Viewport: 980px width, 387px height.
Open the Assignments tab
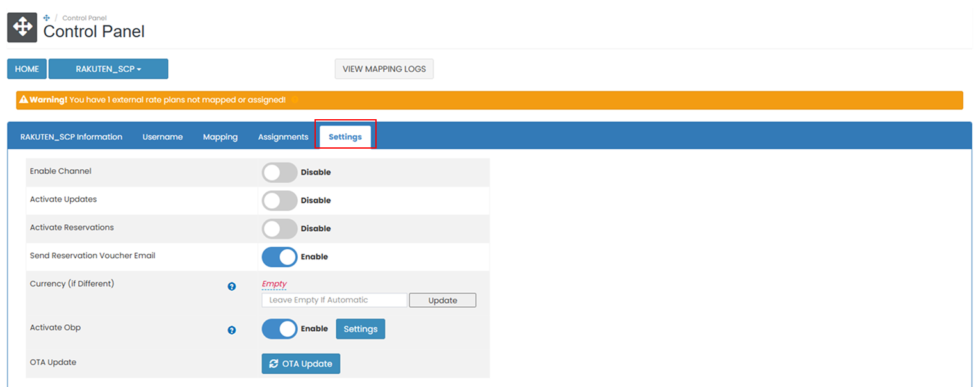pyautogui.click(x=282, y=136)
